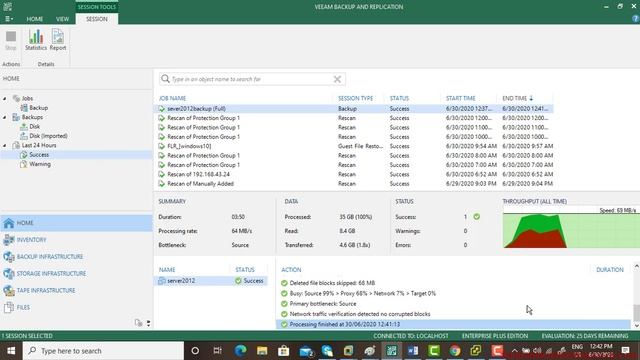The width and height of the screenshot is (640, 360).
Task: Launch Microsoft Edge from taskbar
Action: [x=240, y=351]
